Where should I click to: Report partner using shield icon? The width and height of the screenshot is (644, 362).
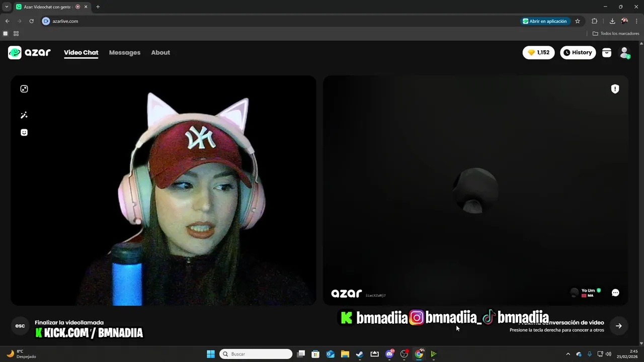point(615,89)
